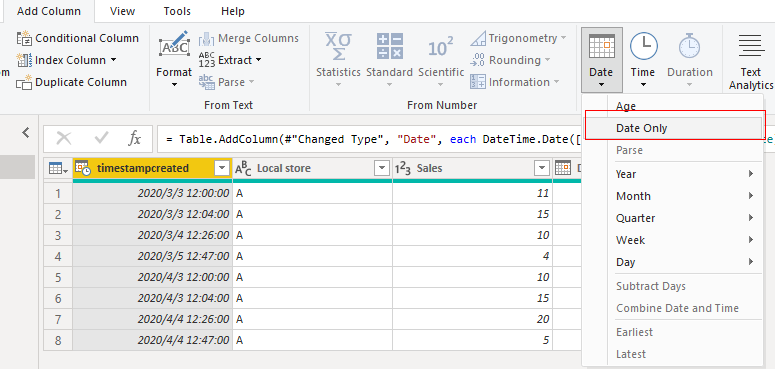775x373 pixels.
Task: Click Sales value 5 in row 8
Action: (473, 340)
